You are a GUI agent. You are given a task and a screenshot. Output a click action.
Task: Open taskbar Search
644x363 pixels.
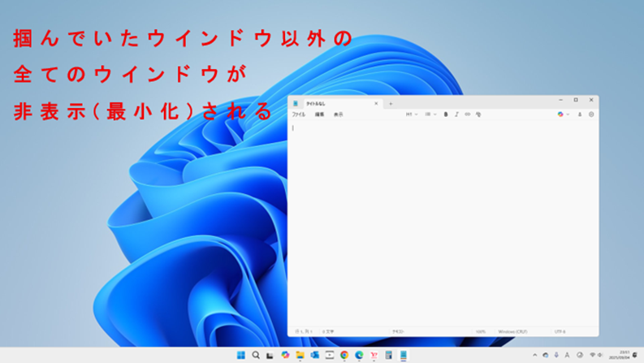pyautogui.click(x=256, y=355)
